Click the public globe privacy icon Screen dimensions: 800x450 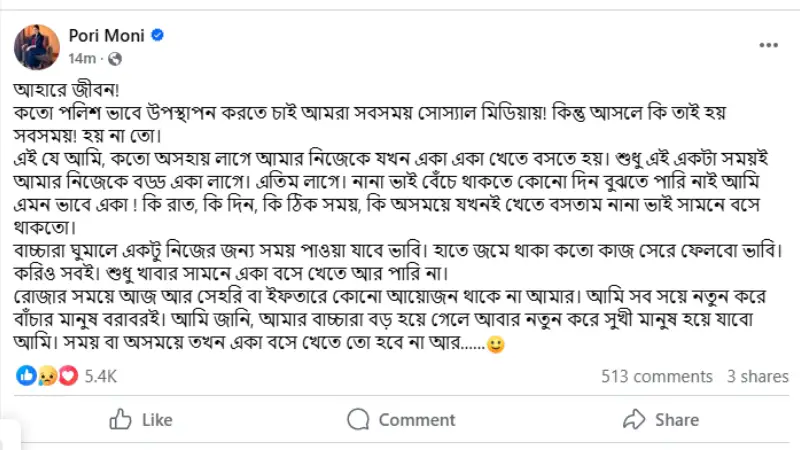(x=115, y=59)
